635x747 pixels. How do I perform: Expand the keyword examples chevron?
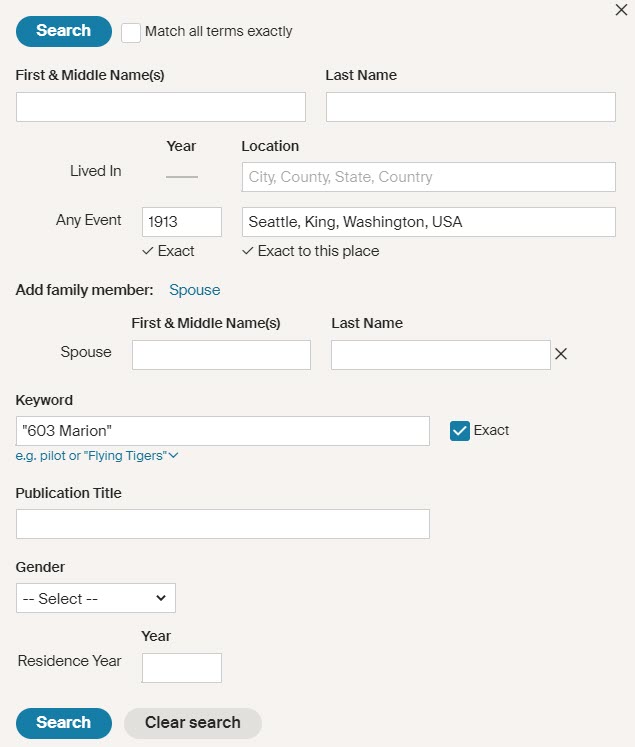click(x=174, y=456)
